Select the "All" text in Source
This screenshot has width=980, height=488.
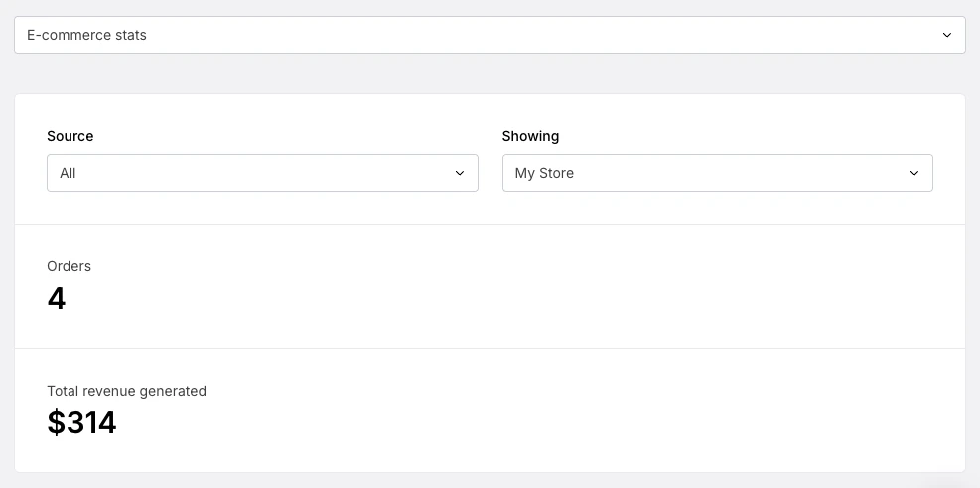pyautogui.click(x=68, y=173)
